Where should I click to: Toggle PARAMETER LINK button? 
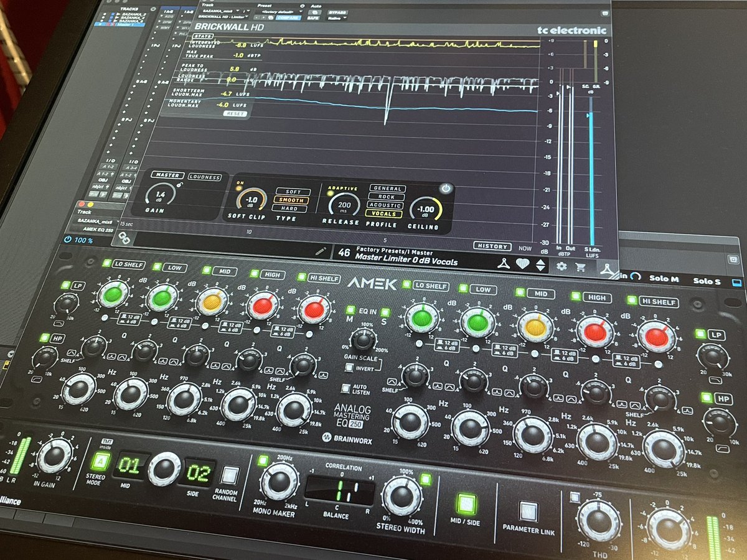point(529,511)
